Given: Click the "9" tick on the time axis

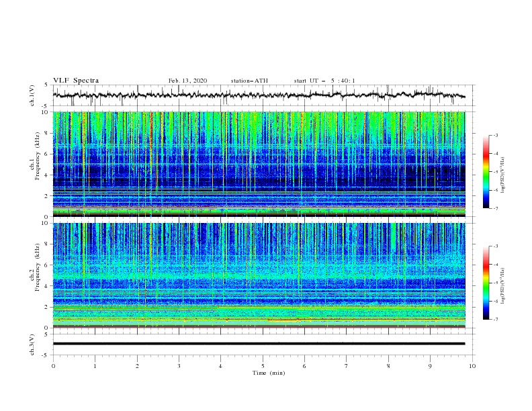Looking at the screenshot, I should pyautogui.click(x=430, y=366).
